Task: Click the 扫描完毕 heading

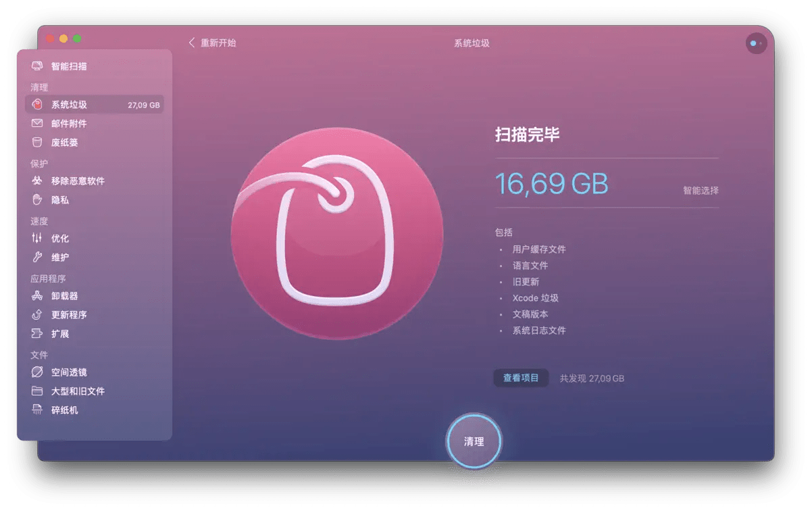Action: [528, 135]
